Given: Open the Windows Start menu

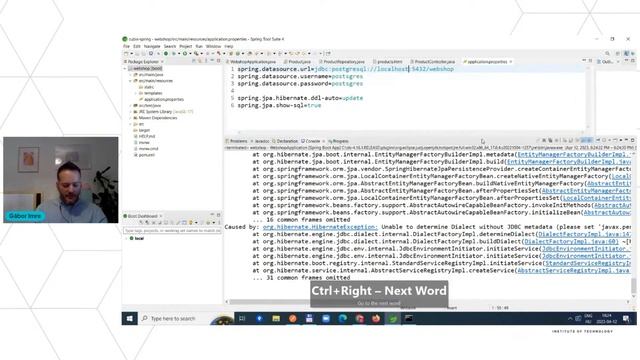Looking at the screenshot, I should (x=130, y=318).
